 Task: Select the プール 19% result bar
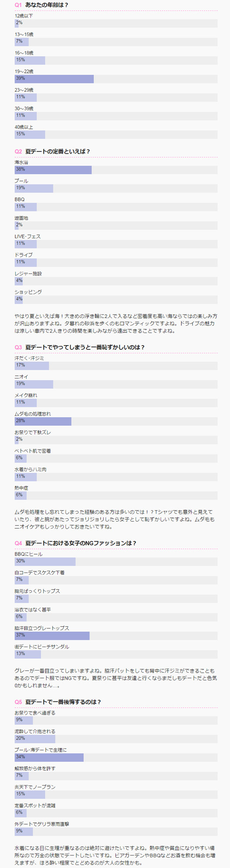(x=116, y=188)
